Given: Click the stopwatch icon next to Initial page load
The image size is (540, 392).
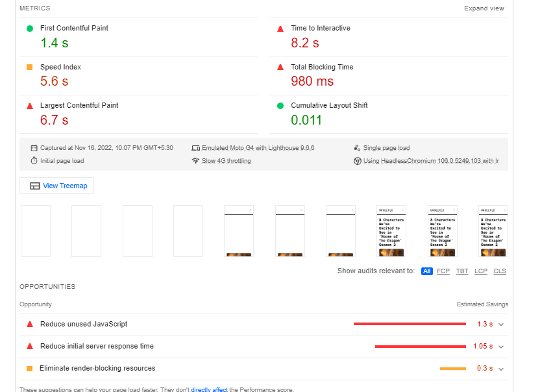Looking at the screenshot, I should 34,161.
